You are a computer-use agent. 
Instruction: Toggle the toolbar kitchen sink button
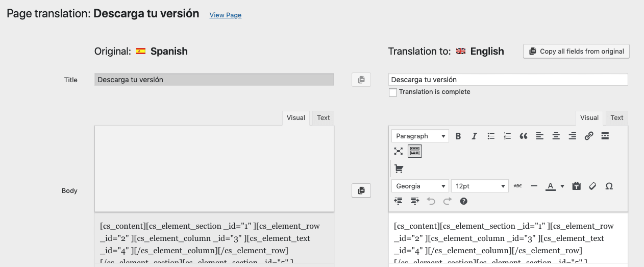(x=415, y=151)
